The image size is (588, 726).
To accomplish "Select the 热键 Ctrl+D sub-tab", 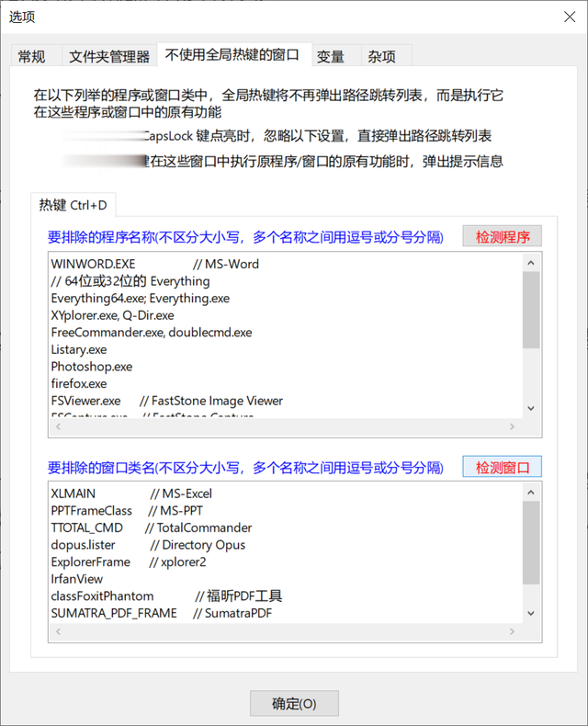I will [x=73, y=205].
